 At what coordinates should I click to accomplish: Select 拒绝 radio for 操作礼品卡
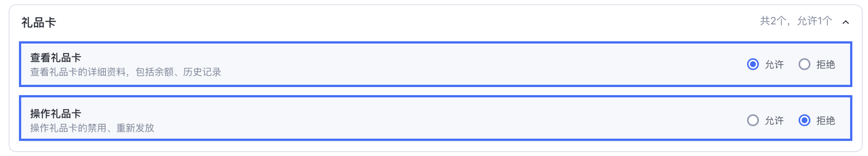click(804, 120)
